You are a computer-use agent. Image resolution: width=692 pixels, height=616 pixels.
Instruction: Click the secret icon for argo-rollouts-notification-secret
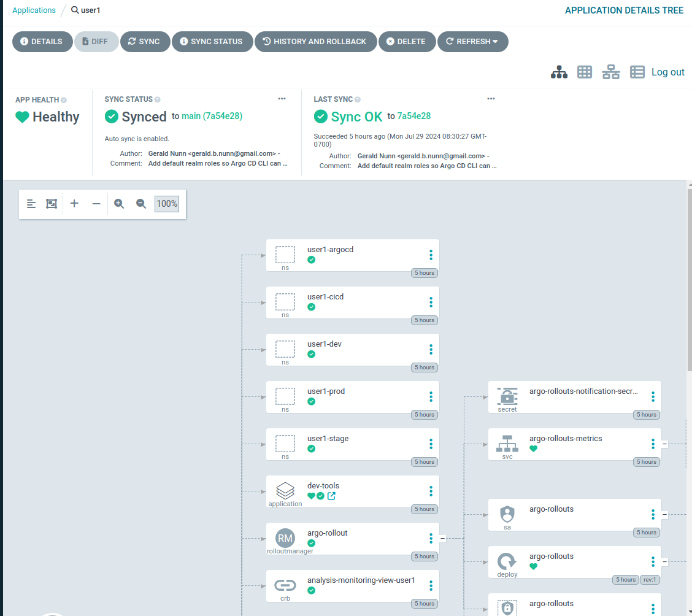(507, 396)
